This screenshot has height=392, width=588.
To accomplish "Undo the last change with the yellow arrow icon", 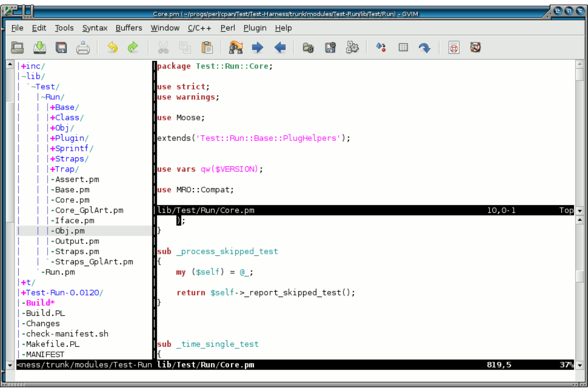I will tap(112, 47).
